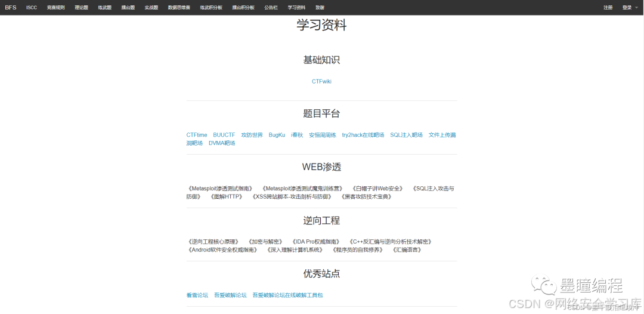
Task: Click 《逆向工程核心原理》 book title
Action: [213, 242]
